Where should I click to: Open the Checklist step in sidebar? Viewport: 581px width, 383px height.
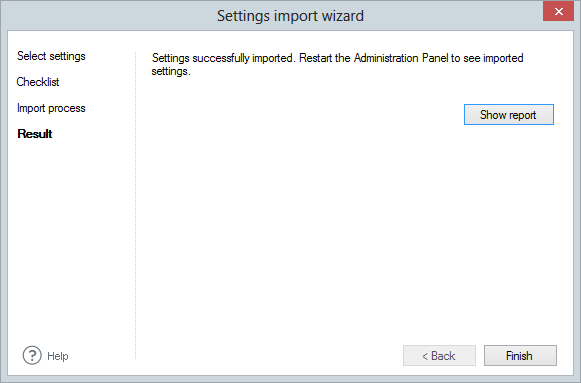coord(38,82)
